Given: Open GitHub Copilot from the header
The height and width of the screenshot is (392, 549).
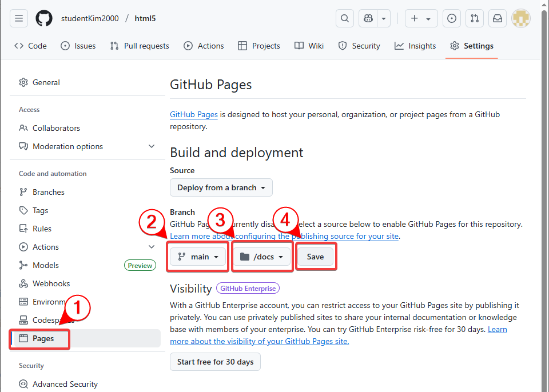Looking at the screenshot, I should 368,18.
